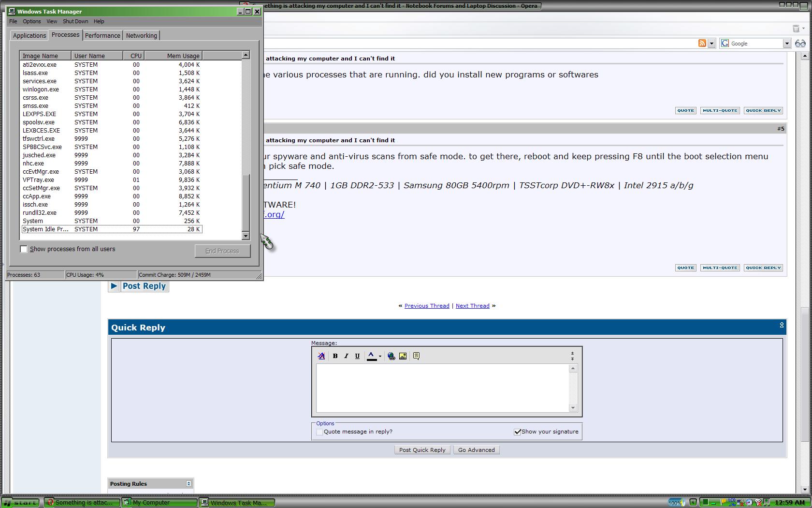The image size is (812, 508).
Task: Sort processes by CPU column header
Action: click(133, 56)
